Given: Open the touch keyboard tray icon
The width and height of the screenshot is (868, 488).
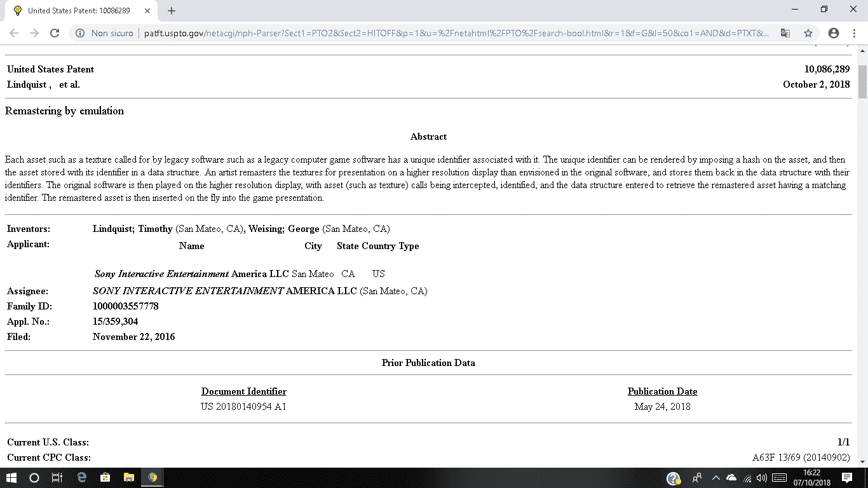Looking at the screenshot, I should click(780, 478).
